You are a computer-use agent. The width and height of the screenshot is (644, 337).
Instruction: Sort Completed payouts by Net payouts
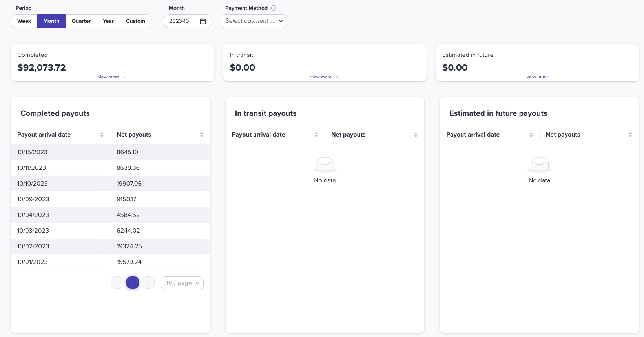coord(201,135)
